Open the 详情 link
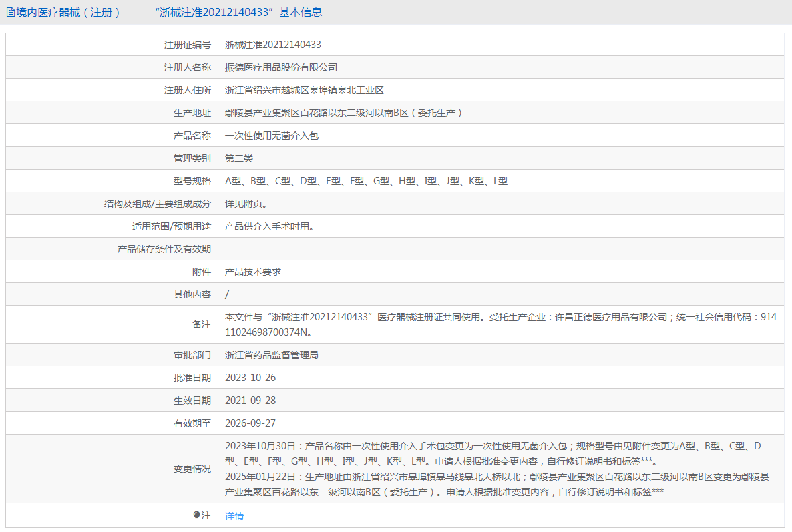Viewport: 792px width, 532px height. click(234, 516)
